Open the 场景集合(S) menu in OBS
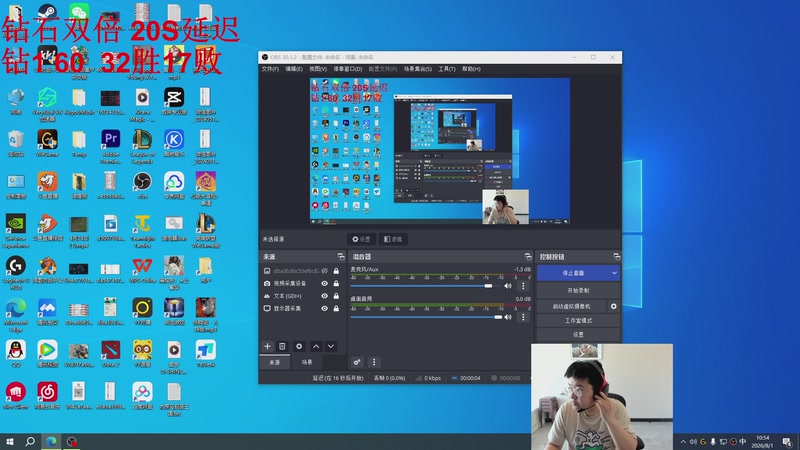Image resolution: width=800 pixels, height=450 pixels. (418, 69)
